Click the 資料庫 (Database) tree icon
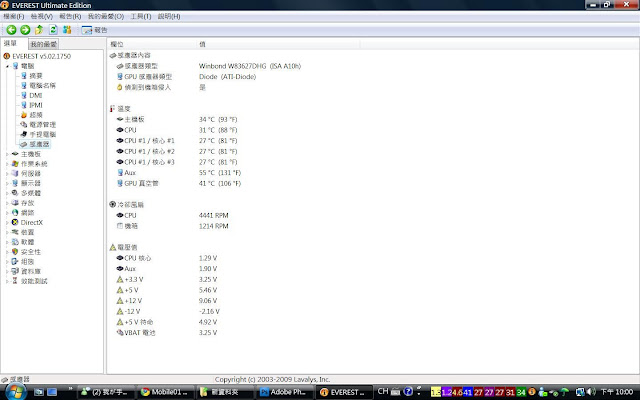This screenshot has width=640, height=400. [15, 271]
